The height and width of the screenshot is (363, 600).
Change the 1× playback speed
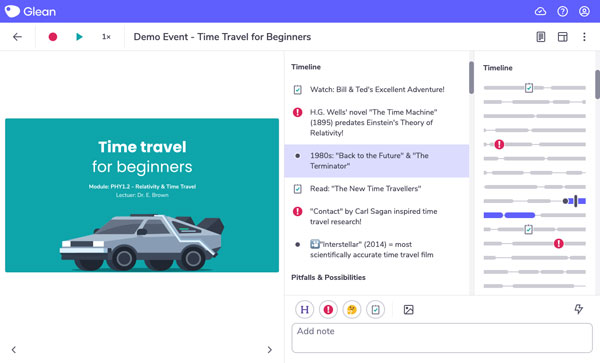click(106, 37)
